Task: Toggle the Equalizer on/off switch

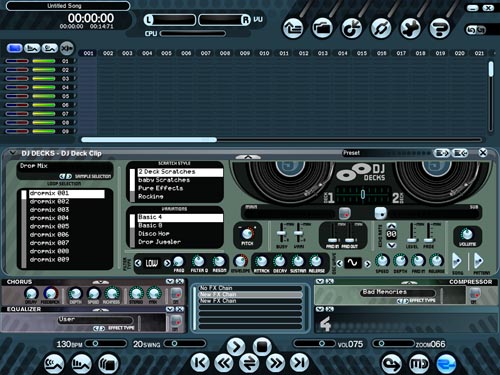Action: 176,322
